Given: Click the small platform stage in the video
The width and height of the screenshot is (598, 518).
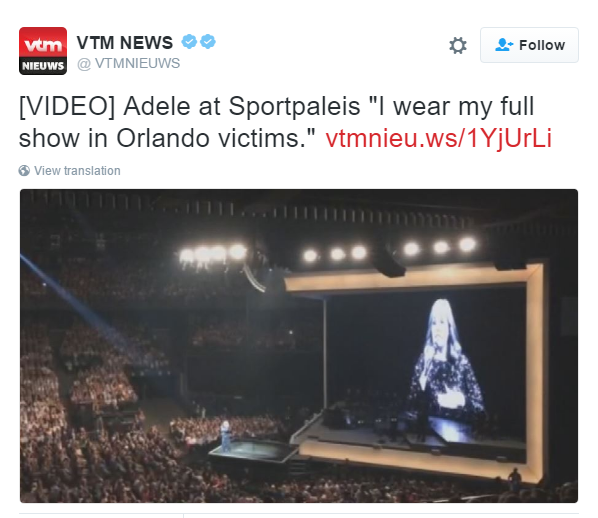Looking at the screenshot, I should click(252, 450).
